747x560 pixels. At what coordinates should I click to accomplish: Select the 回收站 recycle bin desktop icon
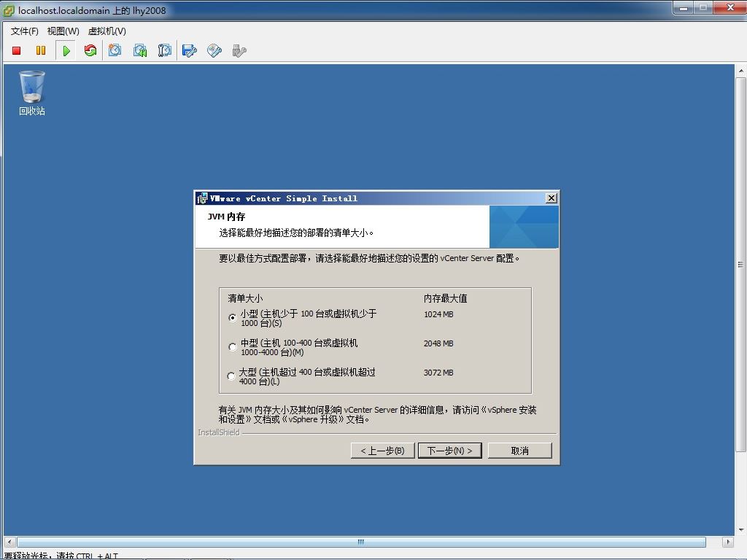(x=32, y=93)
